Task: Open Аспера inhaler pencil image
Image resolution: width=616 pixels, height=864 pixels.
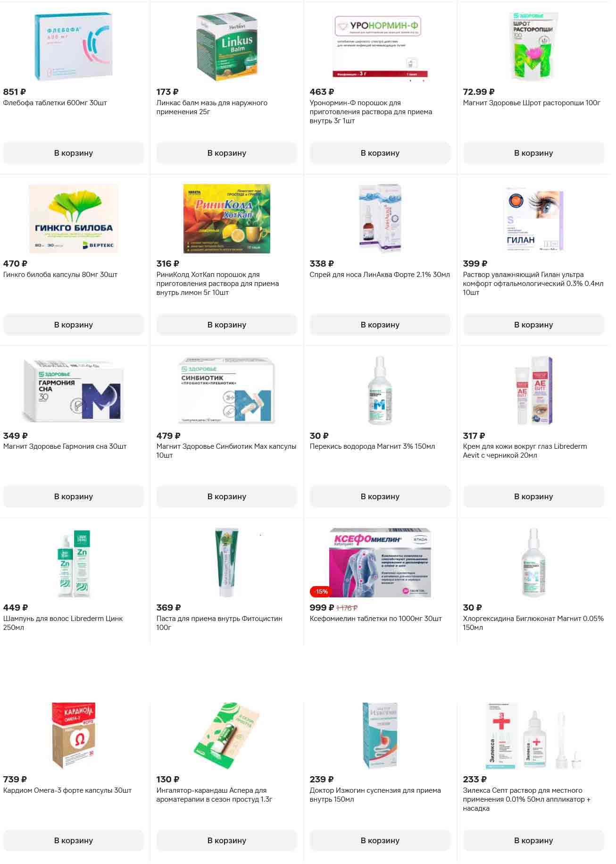Action: coord(227,735)
